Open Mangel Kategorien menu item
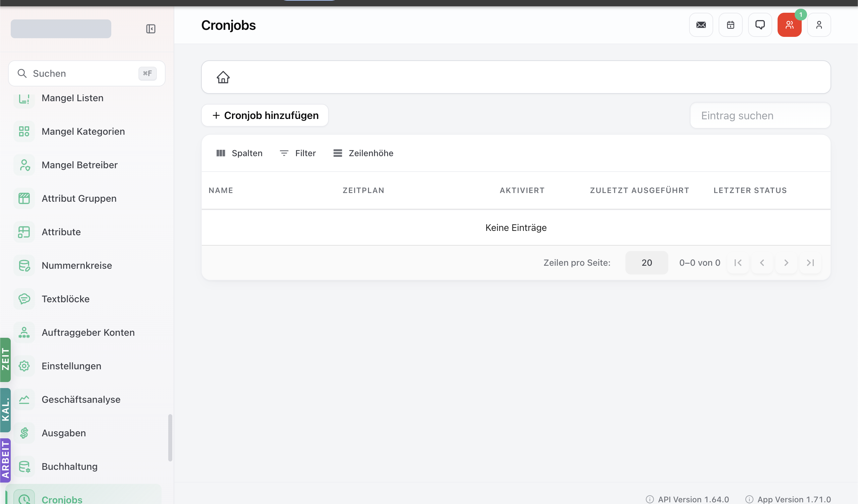Viewport: 858px width, 504px height. (x=83, y=131)
